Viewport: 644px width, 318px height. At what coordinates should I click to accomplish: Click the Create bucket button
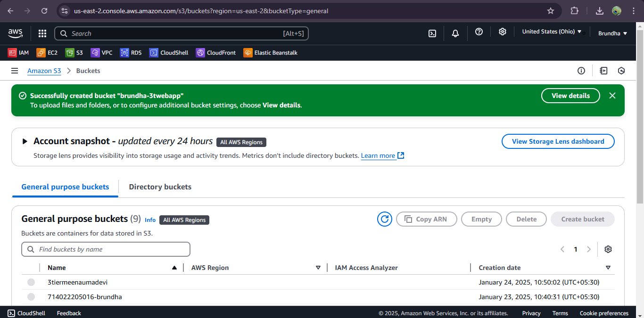tap(583, 219)
